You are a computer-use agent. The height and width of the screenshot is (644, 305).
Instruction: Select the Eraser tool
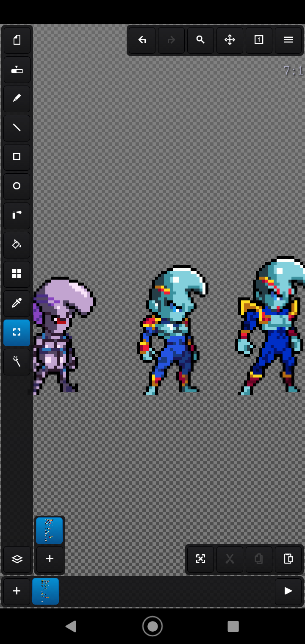click(17, 69)
